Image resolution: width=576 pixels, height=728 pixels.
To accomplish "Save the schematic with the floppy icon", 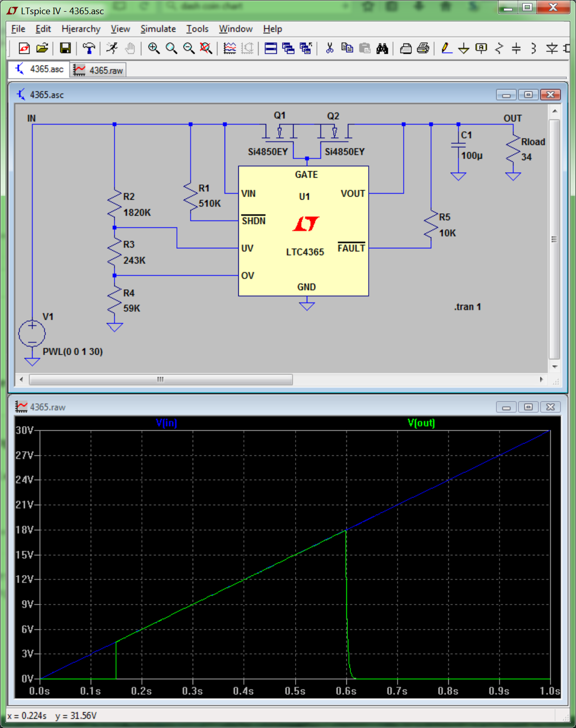I will coord(65,48).
